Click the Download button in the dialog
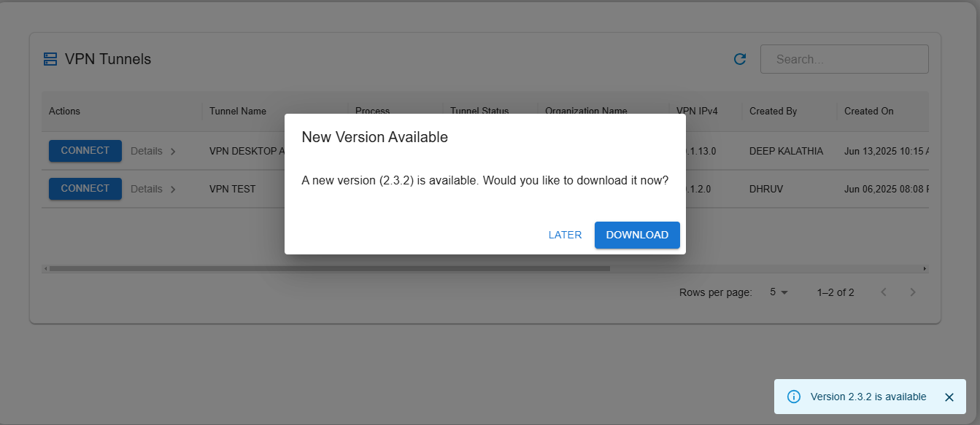980x425 pixels. coord(636,235)
